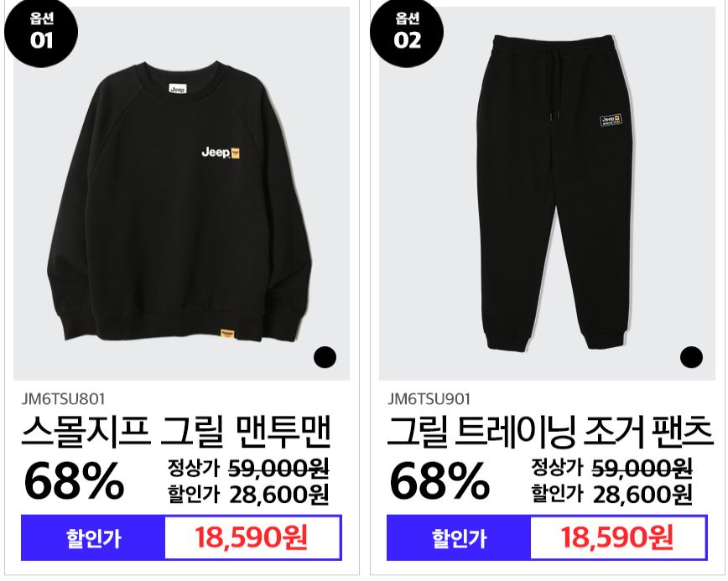
Task: Click Jeep neck tag on sweatshirt
Action: (x=177, y=89)
